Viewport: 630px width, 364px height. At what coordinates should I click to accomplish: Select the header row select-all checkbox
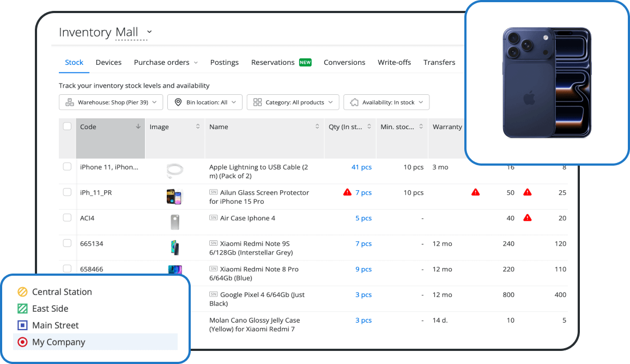[67, 126]
